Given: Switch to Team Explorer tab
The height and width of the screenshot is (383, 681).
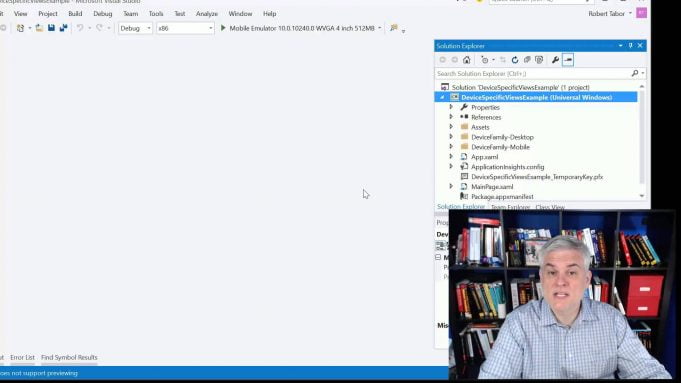Looking at the screenshot, I should (510, 208).
